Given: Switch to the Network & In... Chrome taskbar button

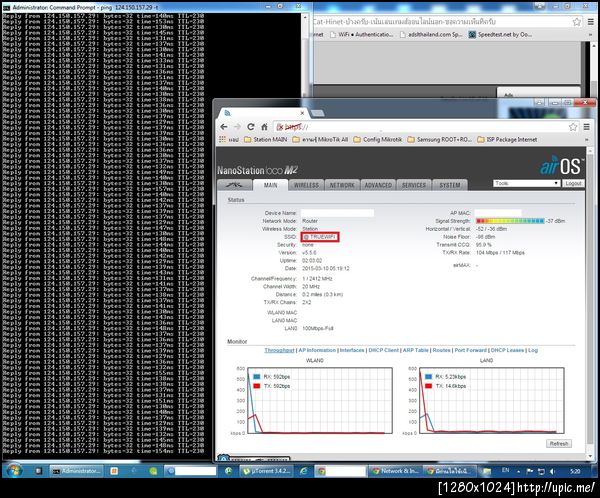Looking at the screenshot, I should (x=396, y=471).
